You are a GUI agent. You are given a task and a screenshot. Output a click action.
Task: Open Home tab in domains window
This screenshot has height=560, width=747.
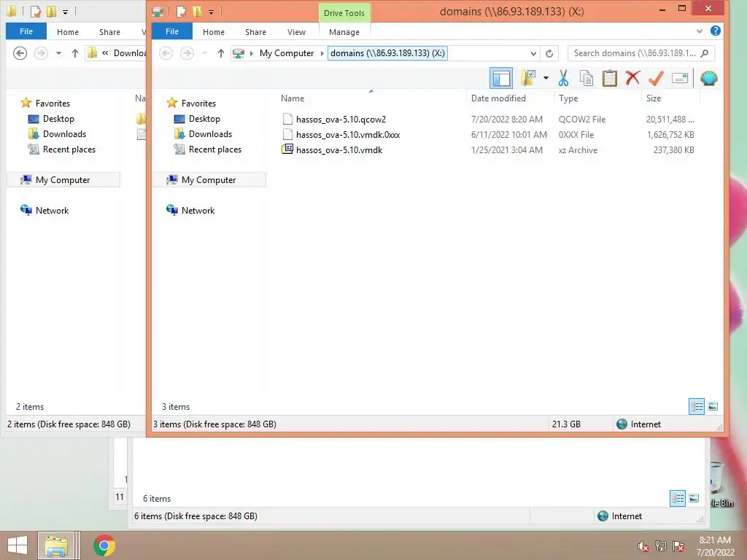pos(214,32)
